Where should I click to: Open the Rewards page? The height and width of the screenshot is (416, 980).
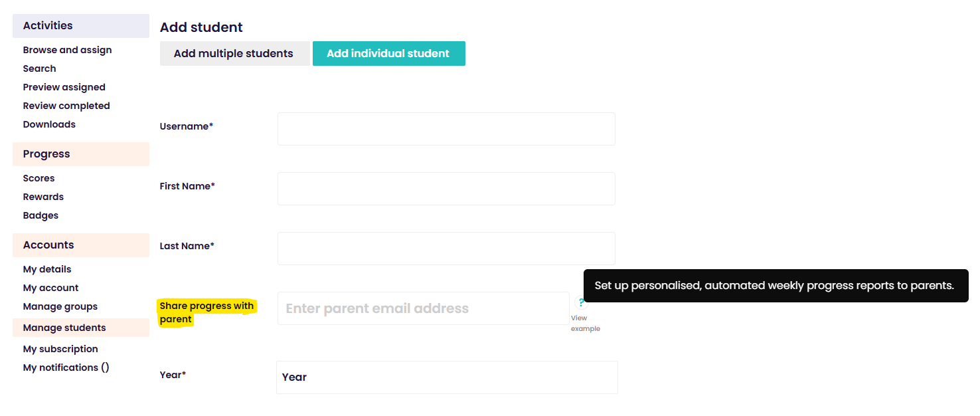[43, 197]
